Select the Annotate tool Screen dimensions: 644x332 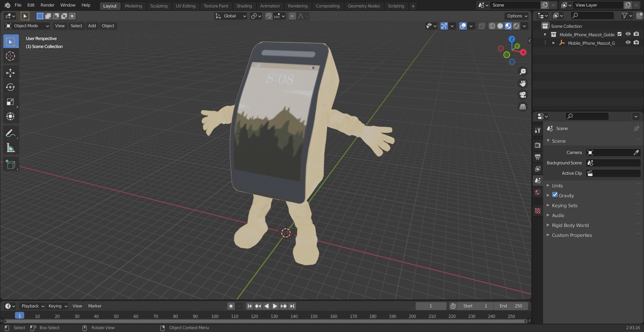coord(10,133)
